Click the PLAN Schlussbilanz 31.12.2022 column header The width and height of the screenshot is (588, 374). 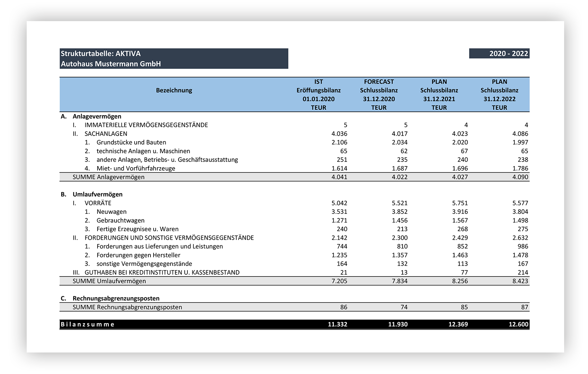pos(499,94)
